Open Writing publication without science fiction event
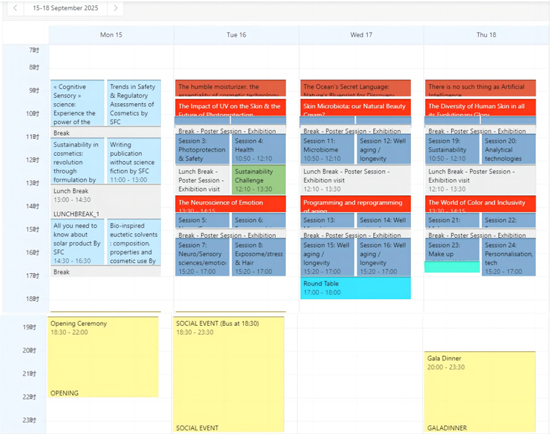The image size is (550, 434). (134, 161)
